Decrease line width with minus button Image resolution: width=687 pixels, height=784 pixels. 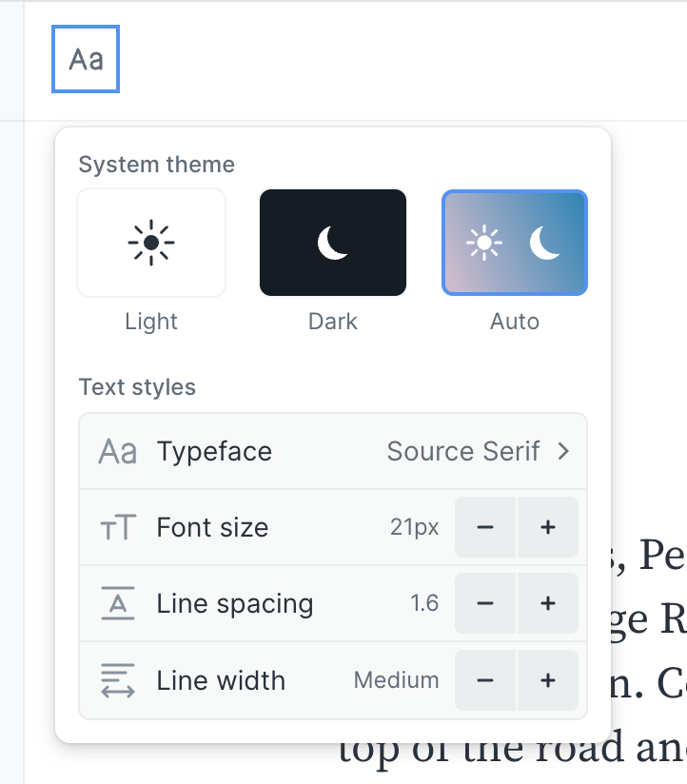point(485,680)
